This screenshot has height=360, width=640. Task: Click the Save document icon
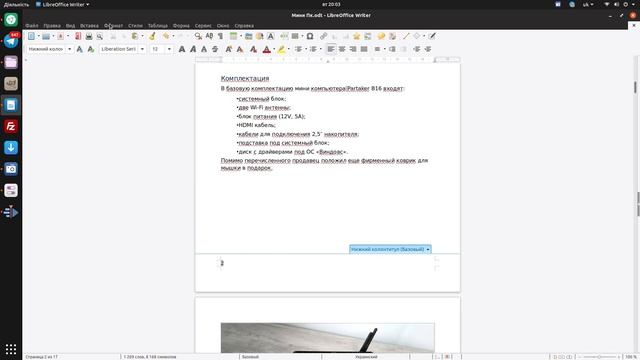[x=60, y=36]
